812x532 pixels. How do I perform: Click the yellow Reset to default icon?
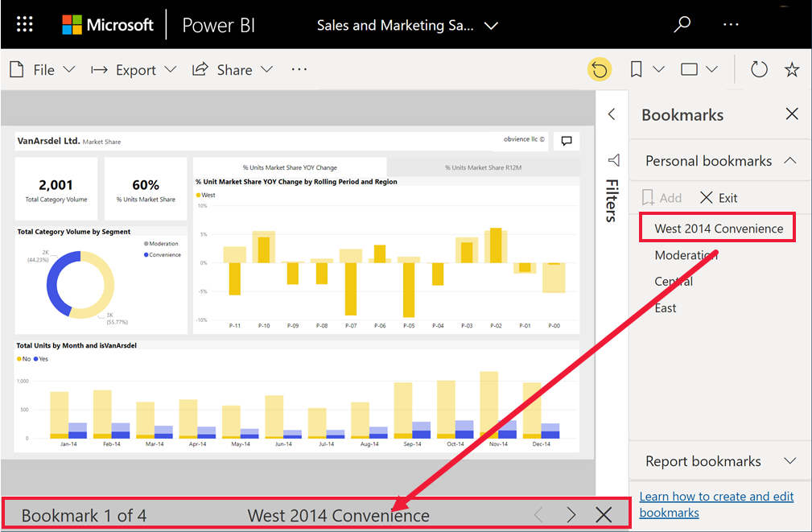pyautogui.click(x=600, y=69)
